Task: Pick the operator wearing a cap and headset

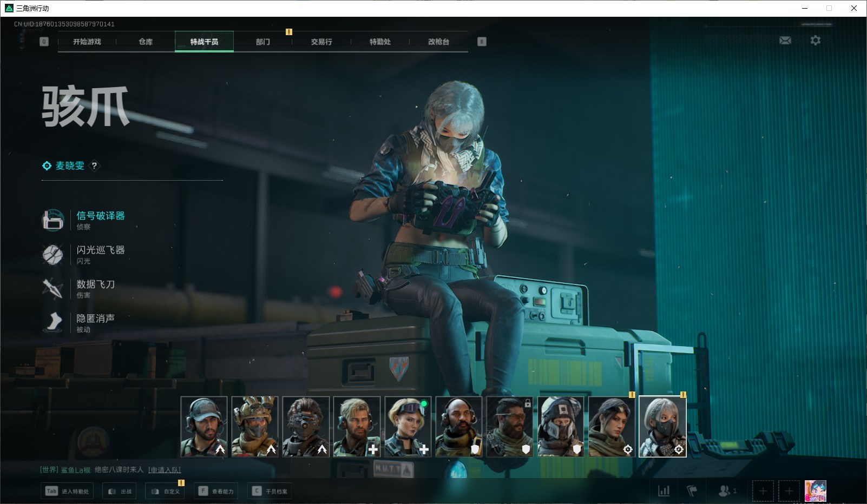Action: [x=204, y=427]
